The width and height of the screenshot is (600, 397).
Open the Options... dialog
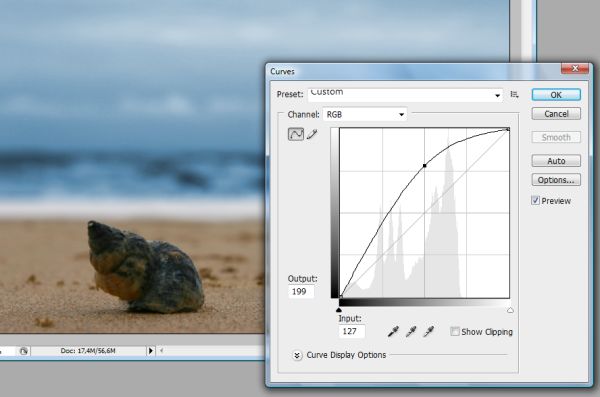click(x=556, y=180)
